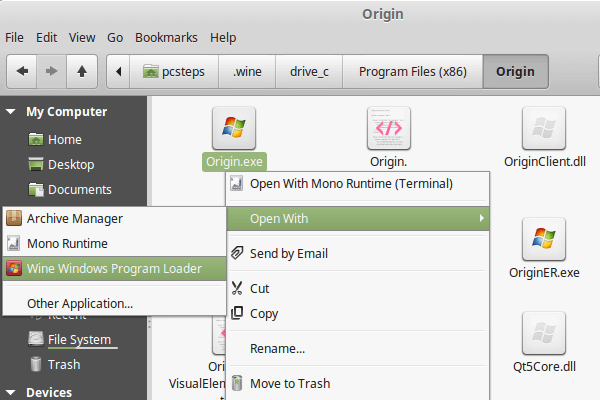Click the Copy icon in context menu

pyautogui.click(x=237, y=313)
